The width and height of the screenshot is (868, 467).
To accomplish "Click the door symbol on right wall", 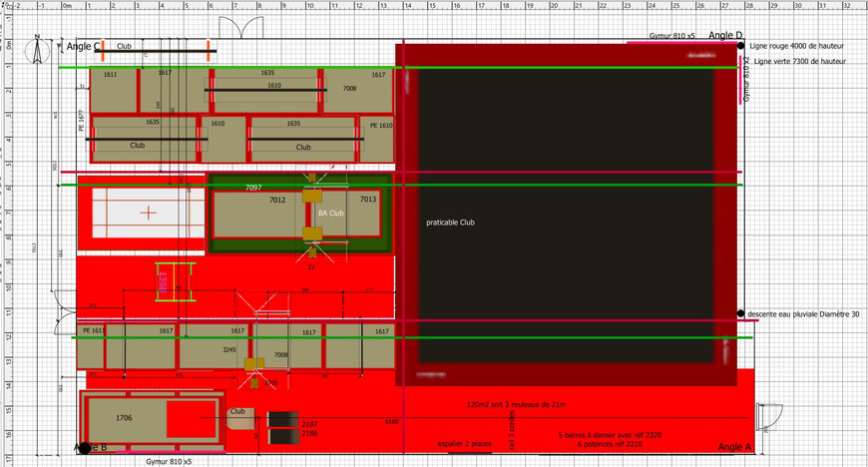I will pyautogui.click(x=770, y=418).
